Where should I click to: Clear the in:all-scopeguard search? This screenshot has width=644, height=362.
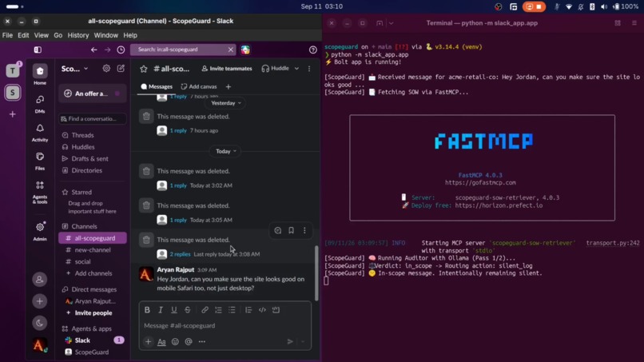[230, 50]
